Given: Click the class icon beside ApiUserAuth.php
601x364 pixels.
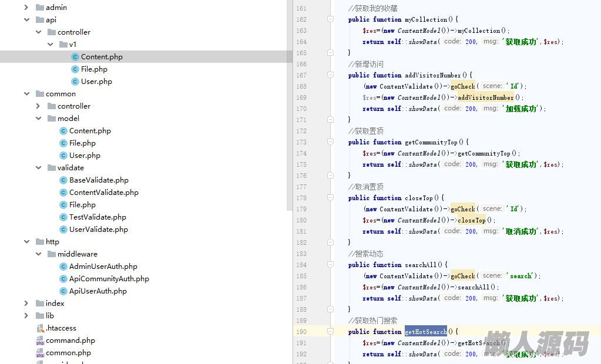Looking at the screenshot, I should (63, 291).
